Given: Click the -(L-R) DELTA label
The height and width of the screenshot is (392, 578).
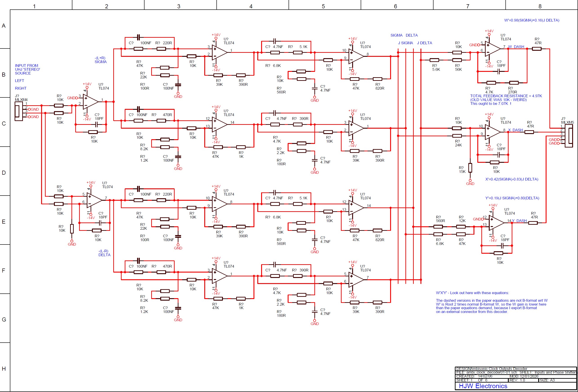Looking at the screenshot, I should [x=104, y=253].
